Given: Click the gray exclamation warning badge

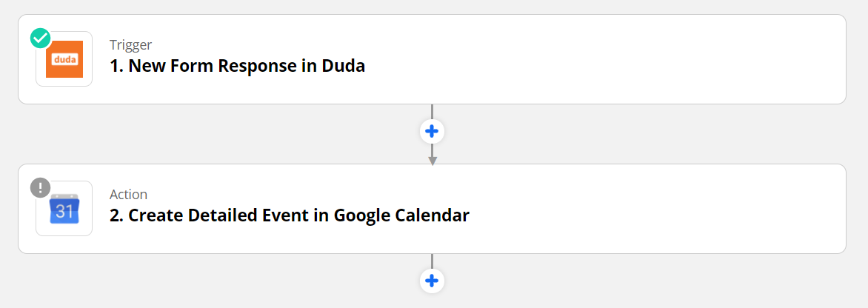Looking at the screenshot, I should click(40, 188).
